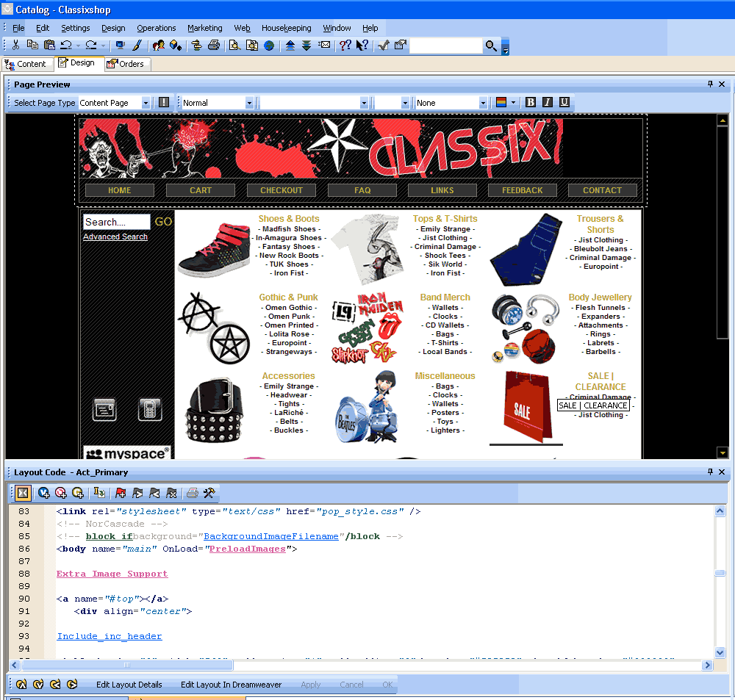735x700 pixels.
Task: Click the red flag bookmark icon
Action: pos(121,493)
